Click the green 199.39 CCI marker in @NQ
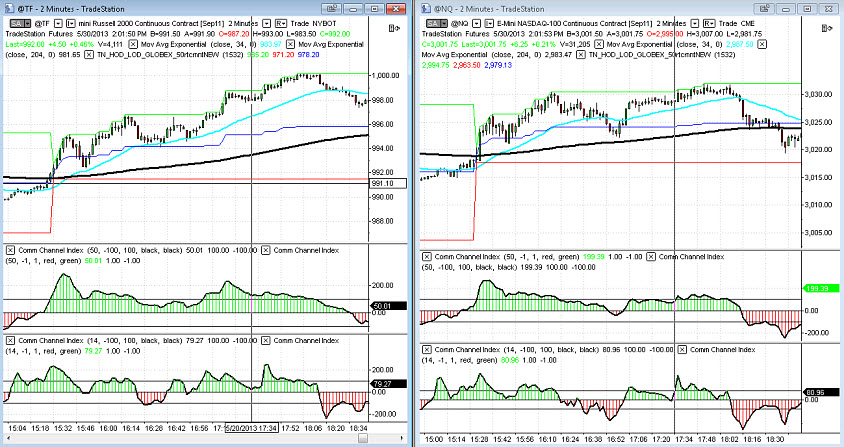 (x=820, y=289)
